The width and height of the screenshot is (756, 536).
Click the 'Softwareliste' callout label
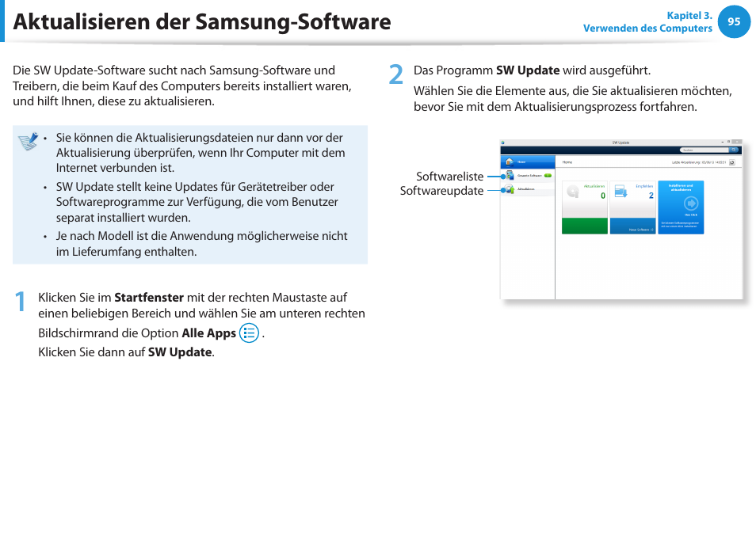(449, 177)
